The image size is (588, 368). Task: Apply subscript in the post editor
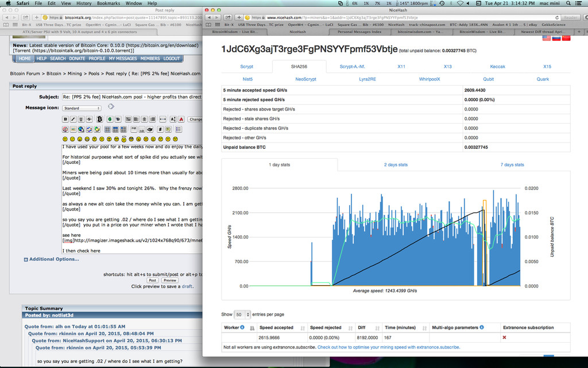142,129
